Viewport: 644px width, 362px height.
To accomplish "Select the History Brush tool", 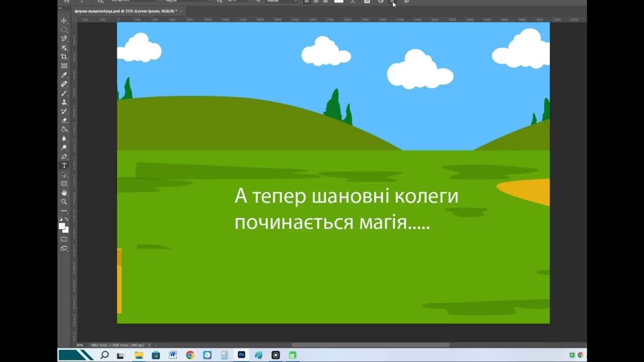I will point(64,111).
